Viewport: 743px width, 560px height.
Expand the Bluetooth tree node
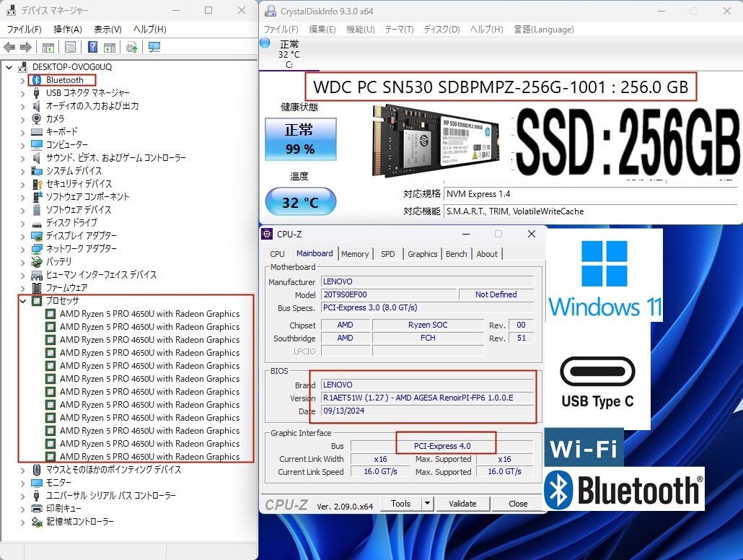(22, 80)
